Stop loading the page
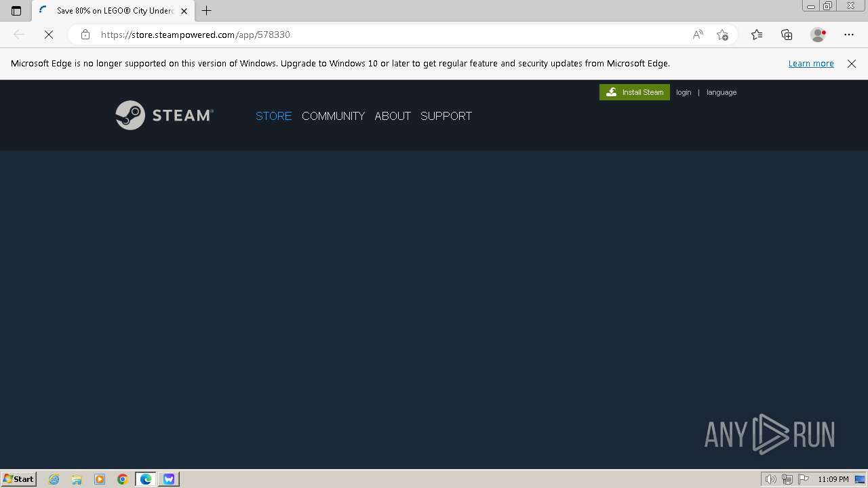 pyautogui.click(x=49, y=35)
